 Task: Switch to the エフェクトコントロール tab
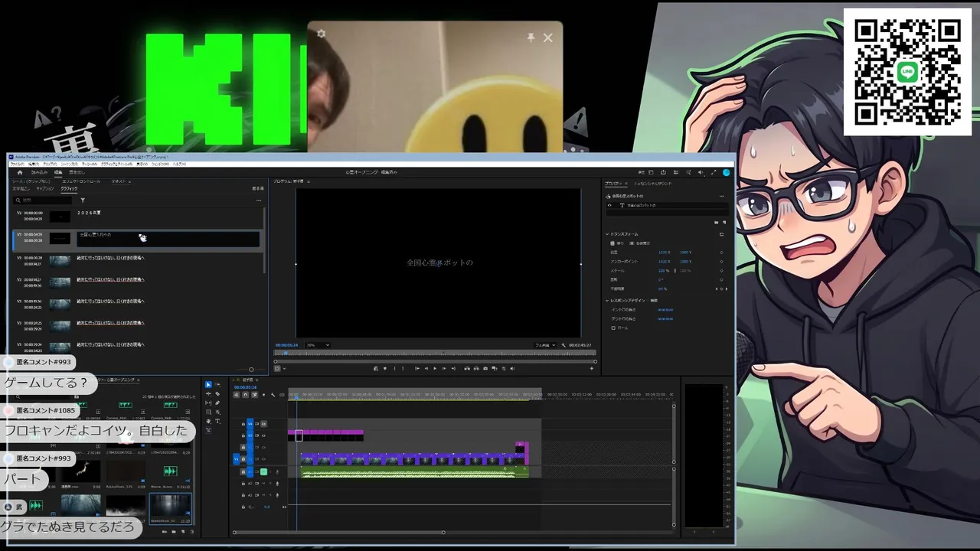coord(80,181)
